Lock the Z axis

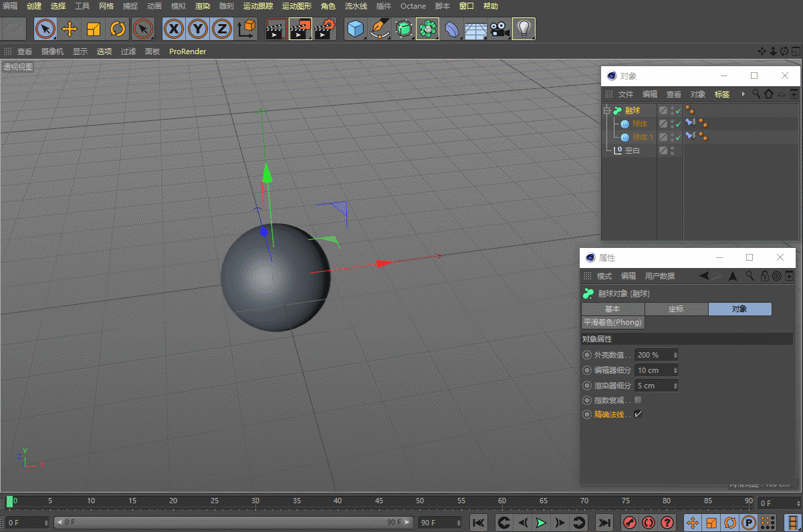pos(222,29)
